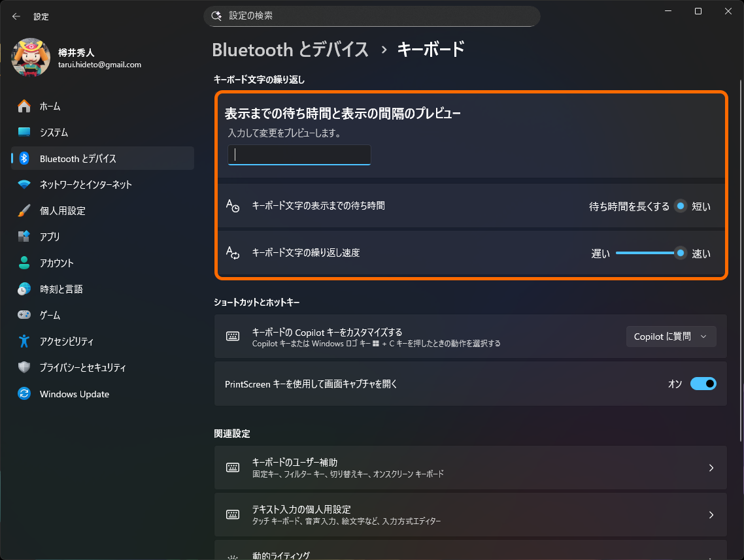Click the back arrow at top left
This screenshot has height=560, width=744.
click(x=15, y=16)
